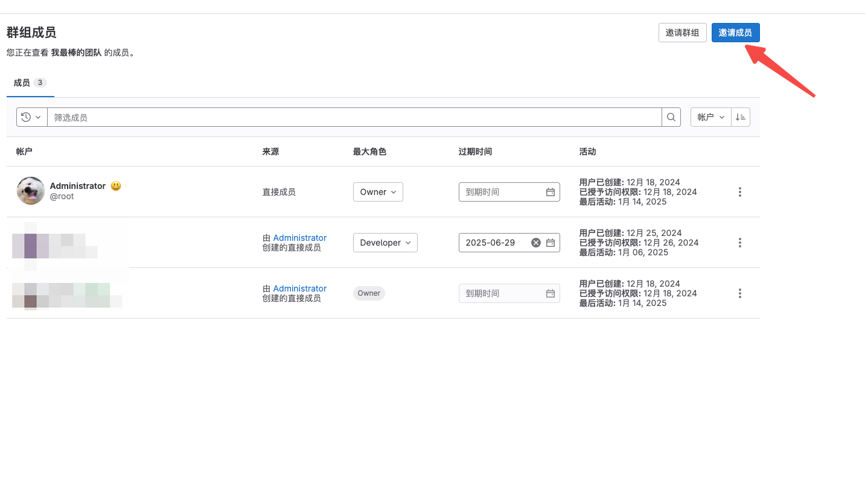The image size is (865, 504).
Task: Click the search magnifier icon in the filter bar
Action: pos(671,117)
